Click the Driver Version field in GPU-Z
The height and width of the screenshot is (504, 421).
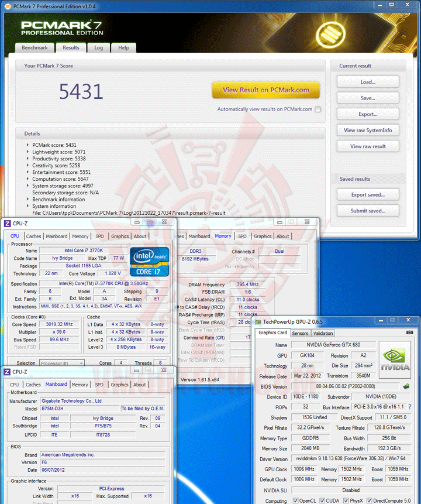click(x=351, y=458)
